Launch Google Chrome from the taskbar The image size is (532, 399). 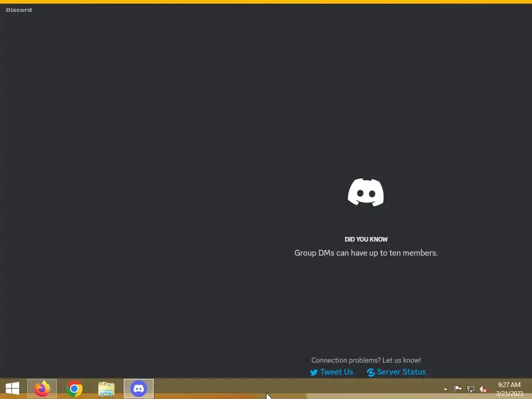pyautogui.click(x=74, y=389)
